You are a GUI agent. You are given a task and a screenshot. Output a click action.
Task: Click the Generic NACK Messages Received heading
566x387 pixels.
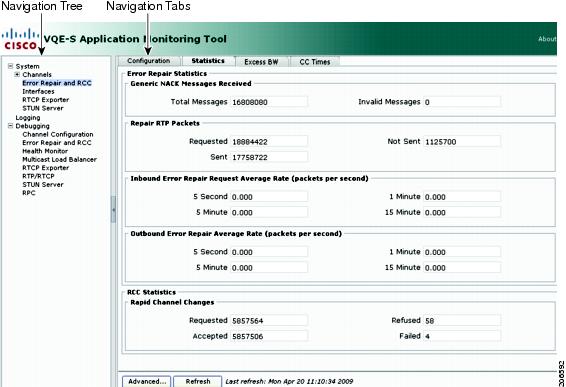[x=191, y=83]
